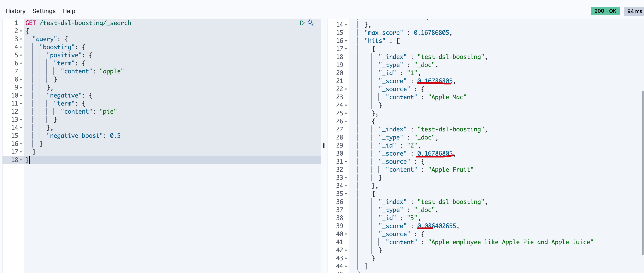Open the History menu
644x273 pixels.
(15, 11)
